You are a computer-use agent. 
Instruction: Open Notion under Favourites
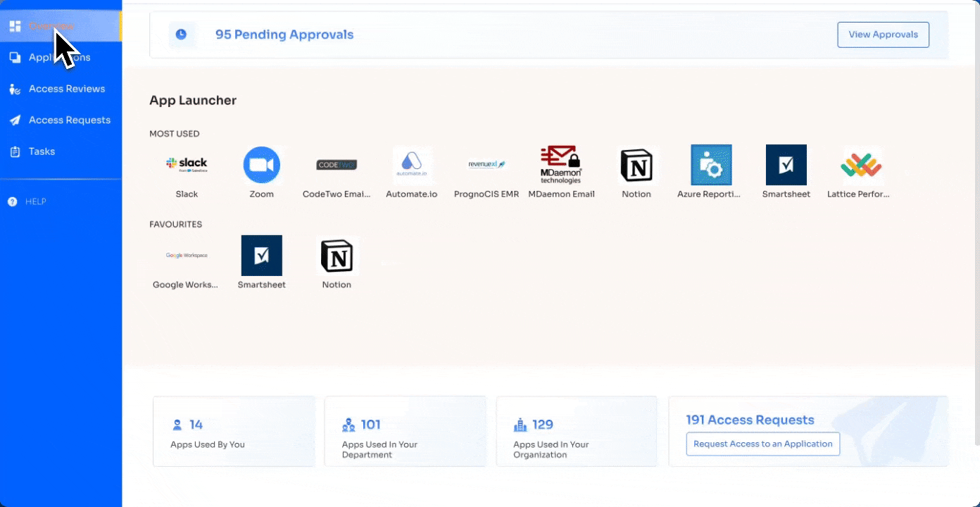337,256
